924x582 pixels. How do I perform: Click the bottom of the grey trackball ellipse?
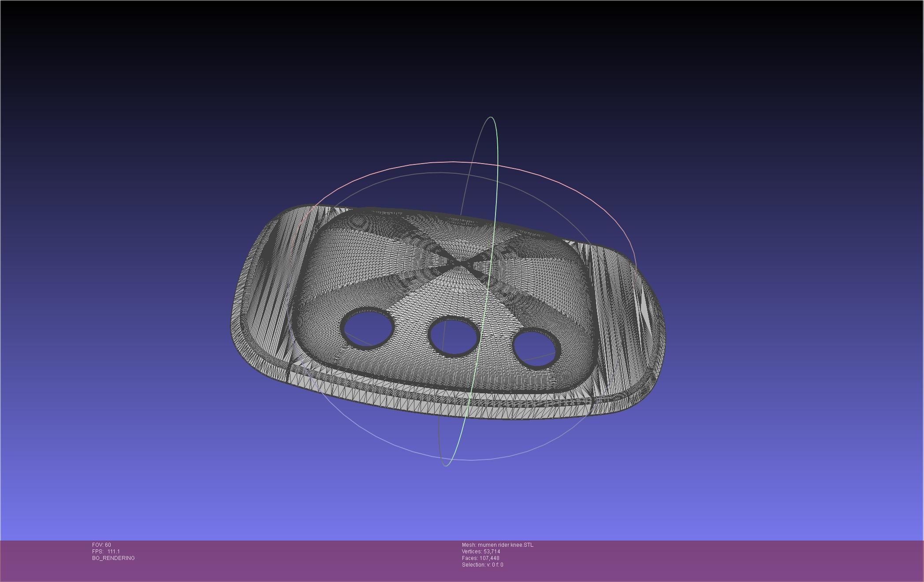click(472, 459)
